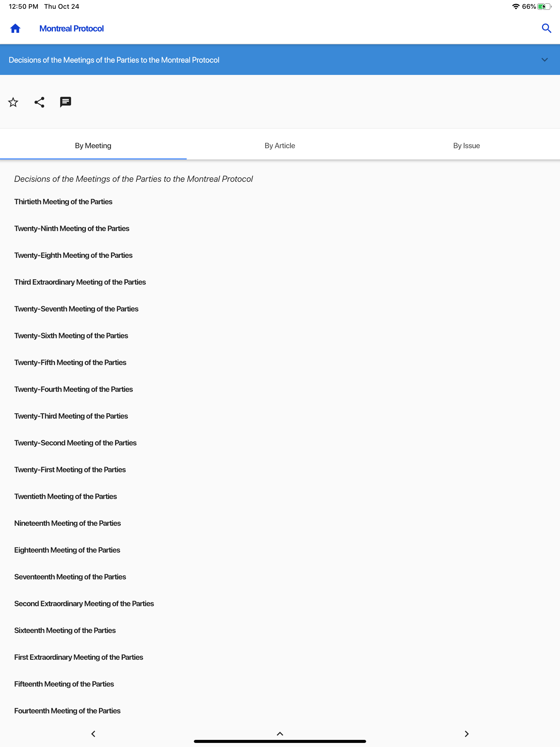Tap the blue Decisions of the Meetings header
This screenshot has width=560, height=747.
pyautogui.click(x=280, y=60)
